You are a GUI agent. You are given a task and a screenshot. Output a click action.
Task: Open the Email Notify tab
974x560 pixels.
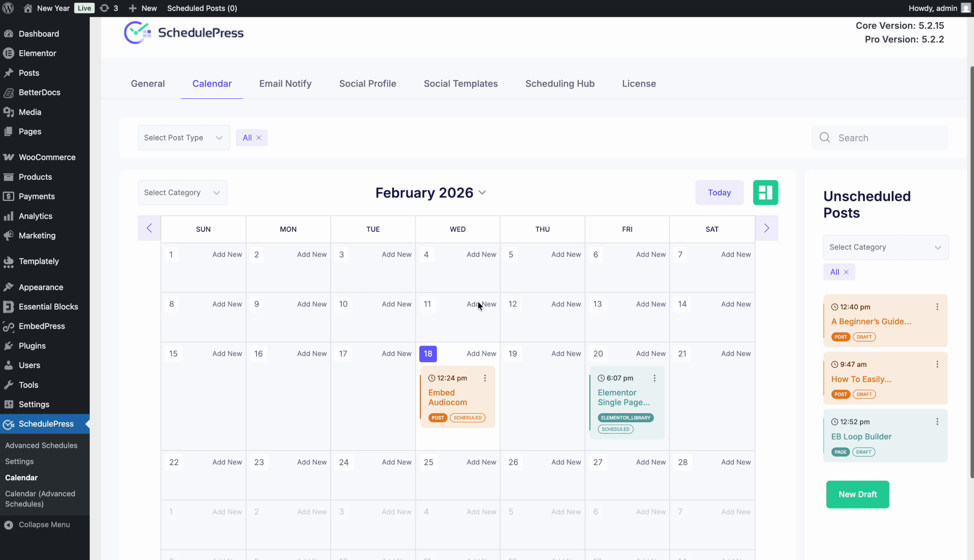tap(285, 84)
